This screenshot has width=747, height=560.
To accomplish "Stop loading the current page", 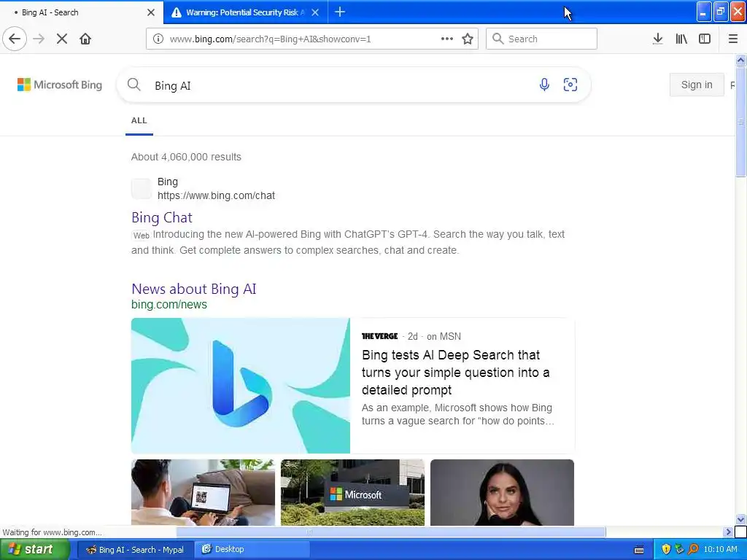I will click(62, 39).
